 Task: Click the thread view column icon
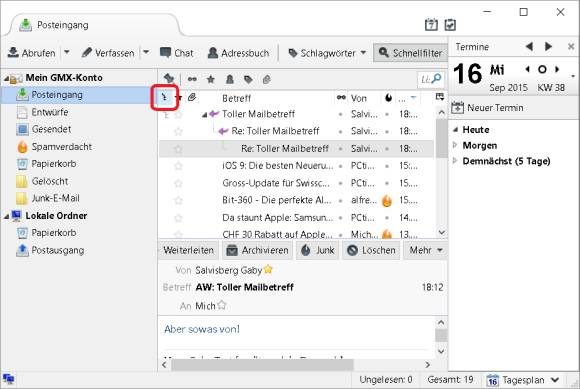tap(165, 98)
